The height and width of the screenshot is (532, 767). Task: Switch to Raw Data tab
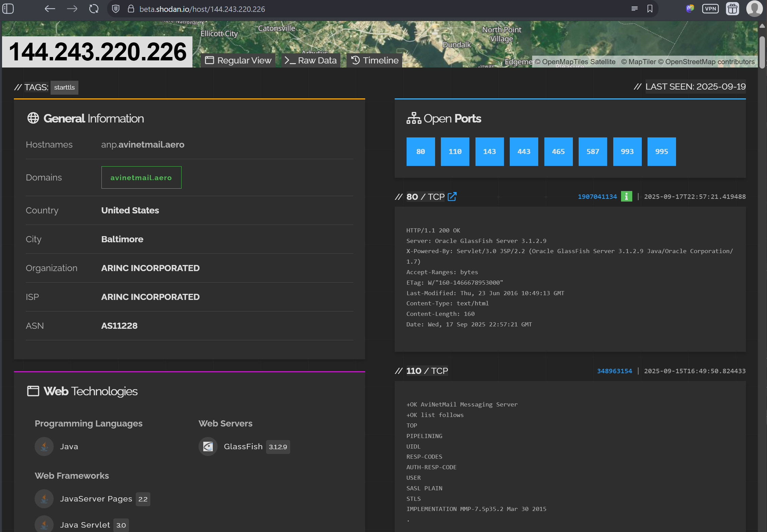point(311,60)
